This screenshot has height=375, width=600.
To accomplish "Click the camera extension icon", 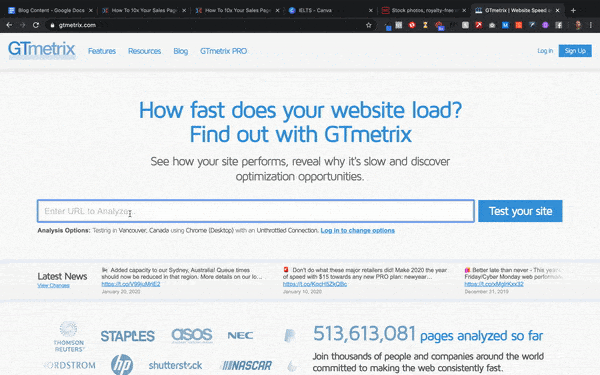I will (492, 25).
